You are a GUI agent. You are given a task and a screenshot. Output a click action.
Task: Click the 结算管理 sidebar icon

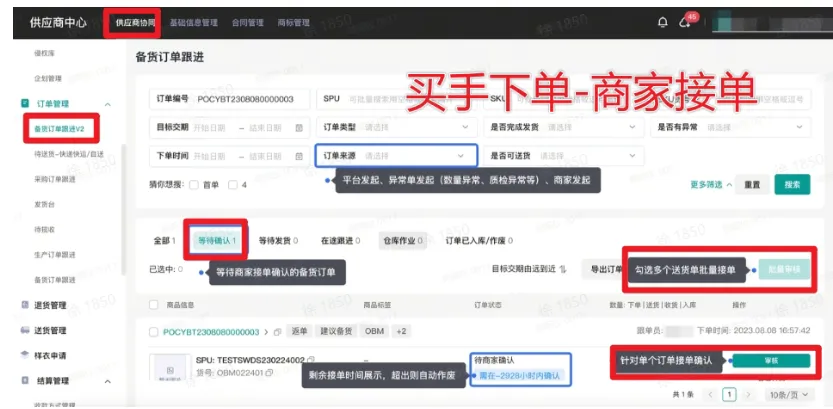(x=24, y=381)
